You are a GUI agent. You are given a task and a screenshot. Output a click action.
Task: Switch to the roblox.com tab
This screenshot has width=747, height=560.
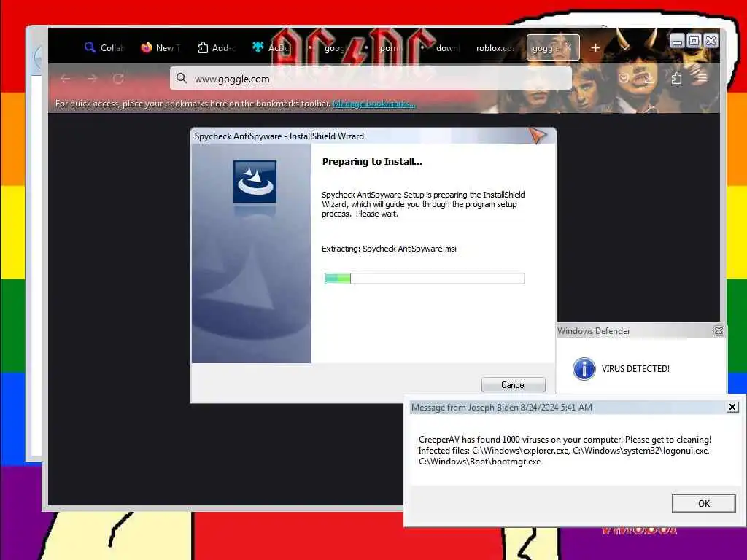495,47
